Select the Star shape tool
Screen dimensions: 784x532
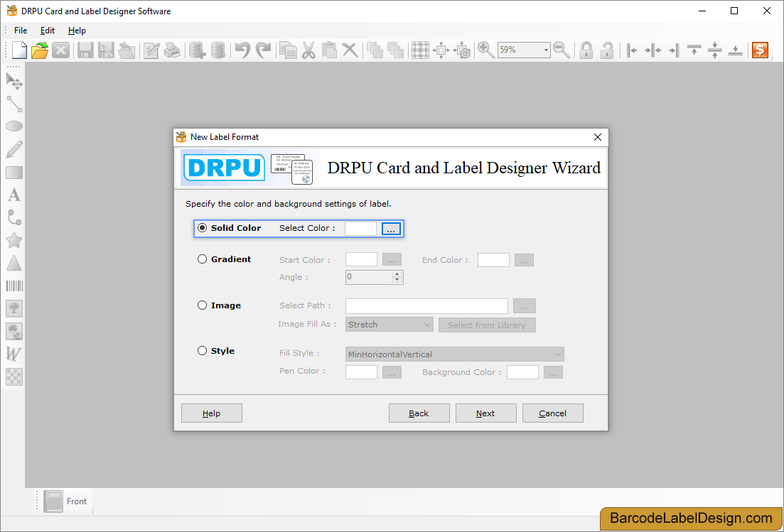coord(14,240)
